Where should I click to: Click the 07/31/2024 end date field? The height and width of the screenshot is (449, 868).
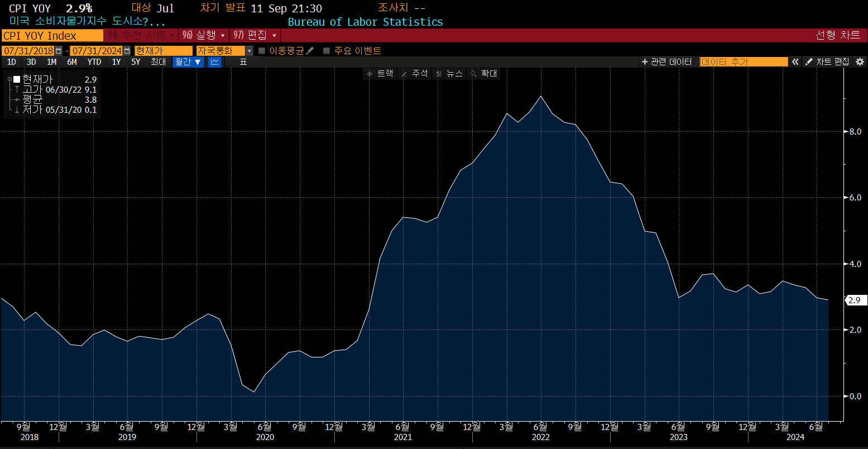[96, 51]
